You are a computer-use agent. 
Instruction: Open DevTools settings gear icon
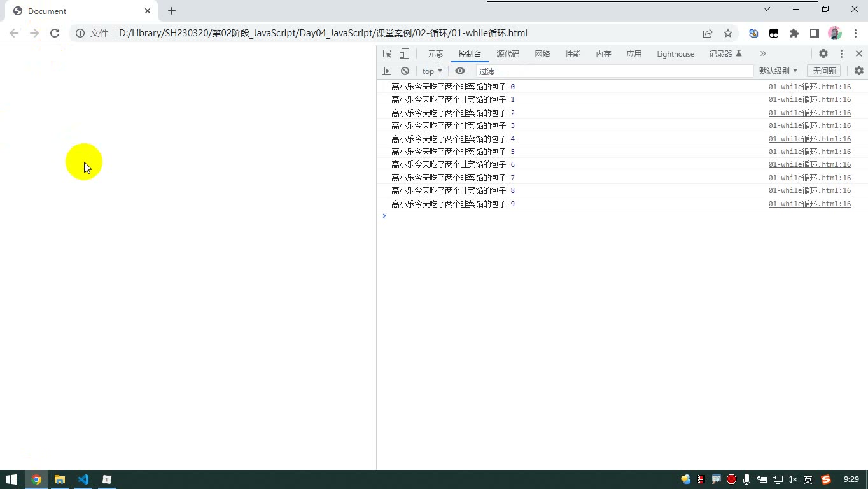(x=823, y=54)
